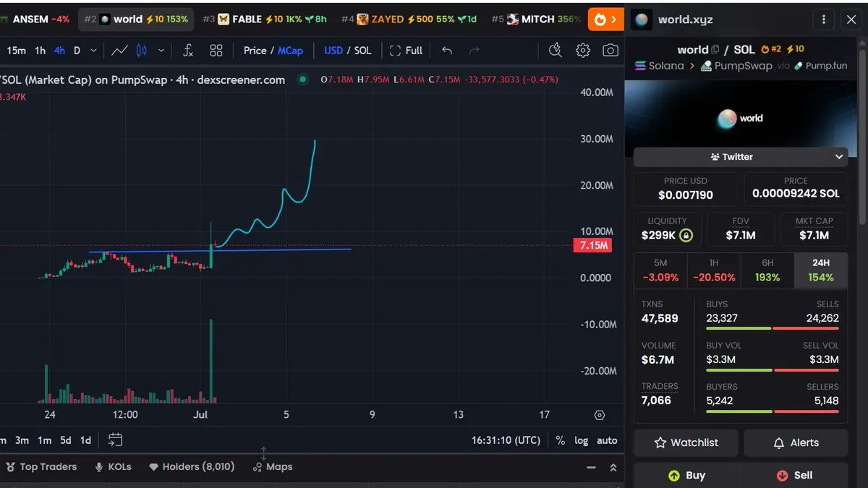
Task: Open the chart layout grid icon
Action: pyautogui.click(x=216, y=51)
